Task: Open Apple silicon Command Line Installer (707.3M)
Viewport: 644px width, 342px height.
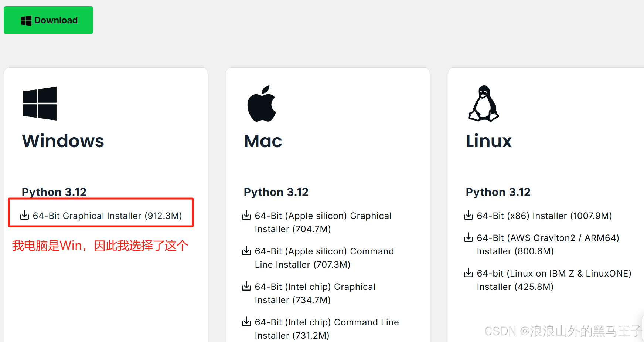Action: 324,258
